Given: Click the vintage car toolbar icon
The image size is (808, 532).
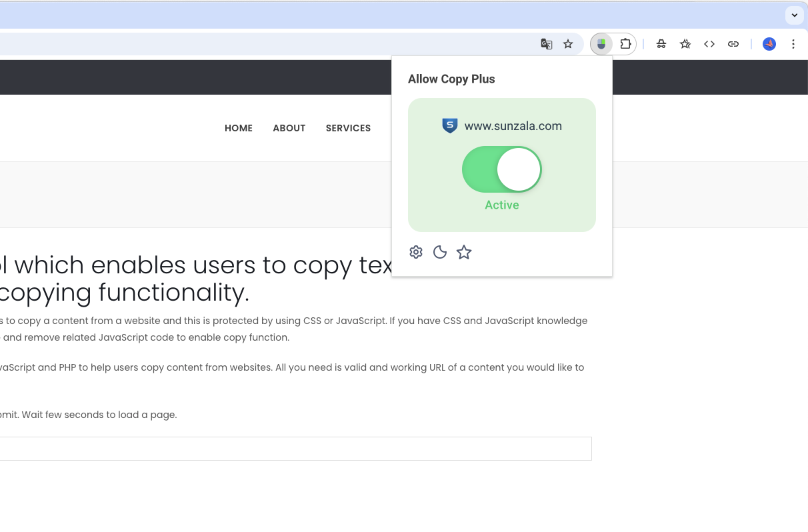Looking at the screenshot, I should click(661, 43).
